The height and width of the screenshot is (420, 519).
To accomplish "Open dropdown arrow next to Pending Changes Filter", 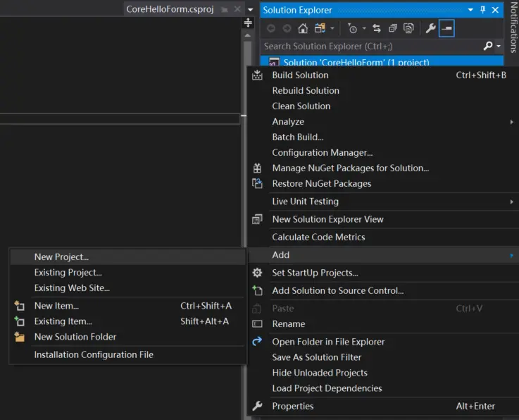I will coord(364,28).
